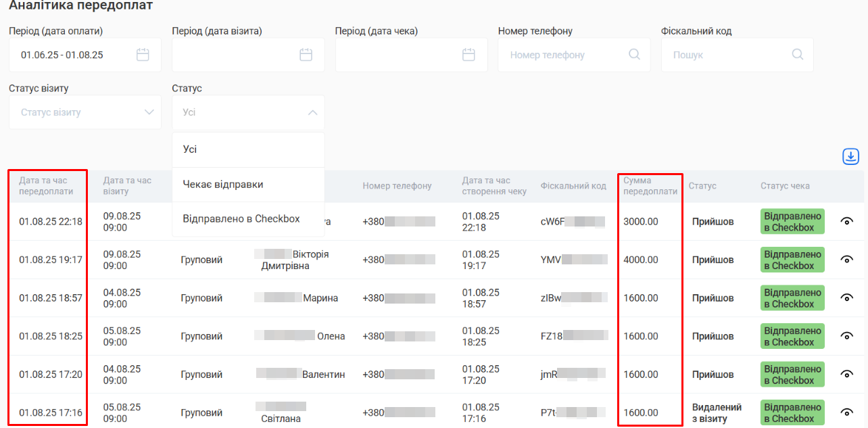Click Відправлено в Checkbox badge in first row
The width and height of the screenshot is (868, 428).
coord(792,222)
